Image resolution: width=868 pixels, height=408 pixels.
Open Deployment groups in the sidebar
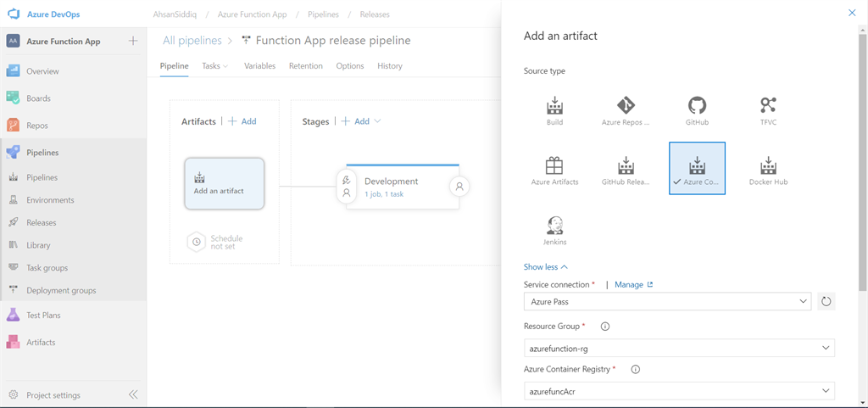61,291
